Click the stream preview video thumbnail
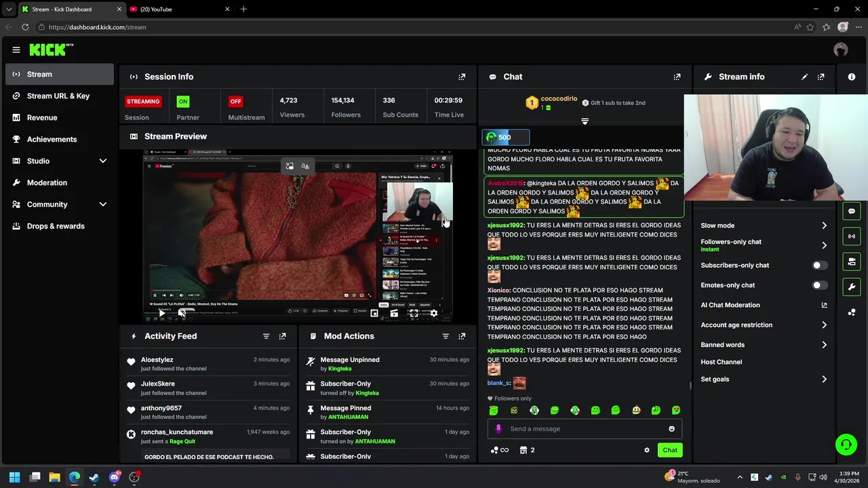The height and width of the screenshot is (488, 868). [x=298, y=237]
